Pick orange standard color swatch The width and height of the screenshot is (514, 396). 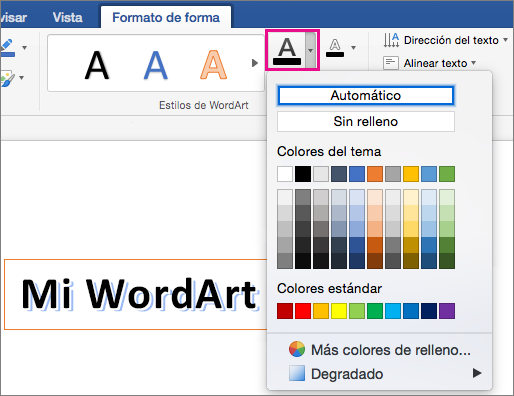pyautogui.click(x=321, y=311)
